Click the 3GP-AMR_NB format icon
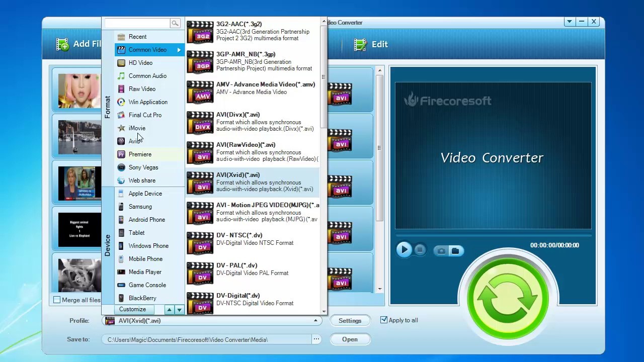Screen dimensions: 644x362 point(200,62)
